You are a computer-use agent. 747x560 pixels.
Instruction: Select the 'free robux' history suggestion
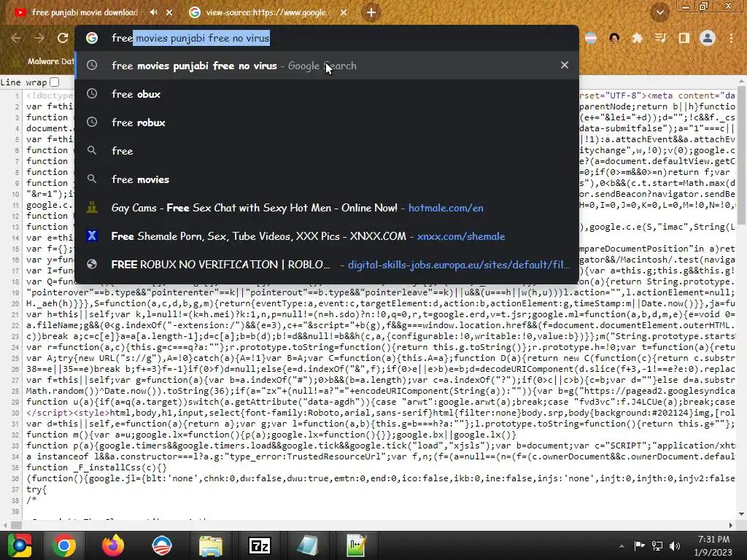327,122
